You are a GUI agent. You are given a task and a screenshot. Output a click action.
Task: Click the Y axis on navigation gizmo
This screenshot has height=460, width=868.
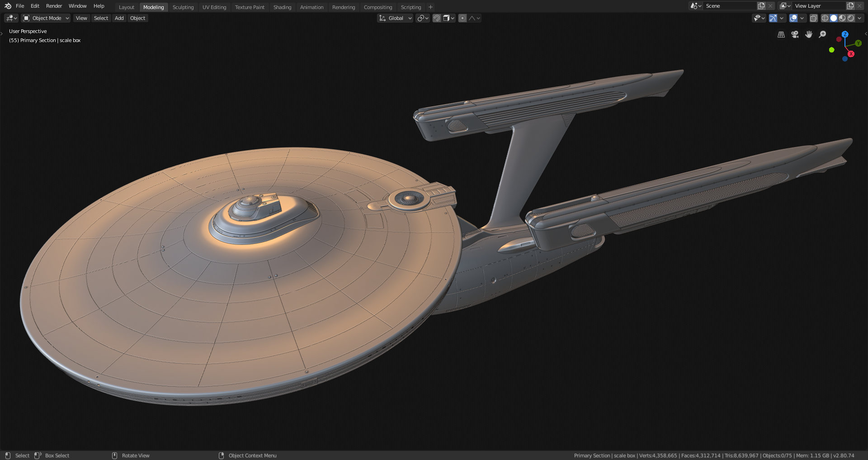(x=858, y=43)
